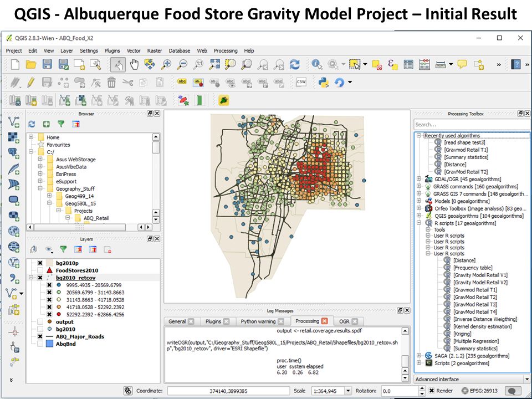
Task: Click the Browser panel refresh icon
Action: (x=32, y=124)
